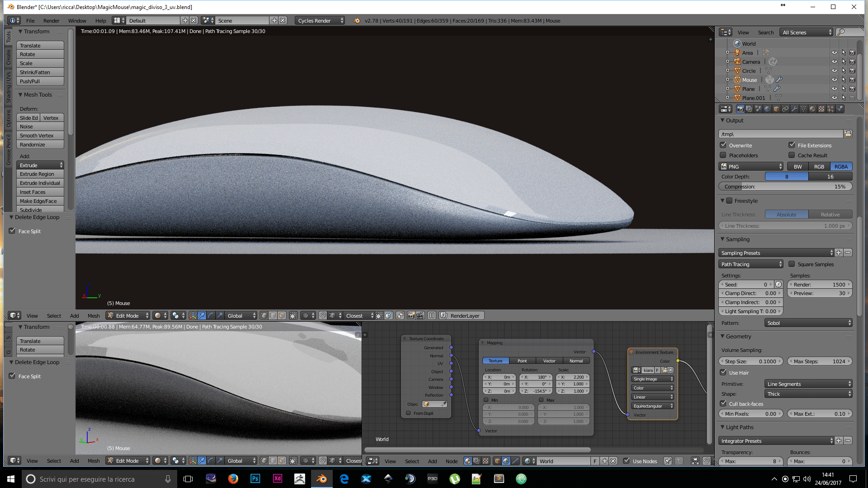Viewport: 868px width, 488px height.
Task: Open Adobe XD from the taskbar
Action: point(278,479)
